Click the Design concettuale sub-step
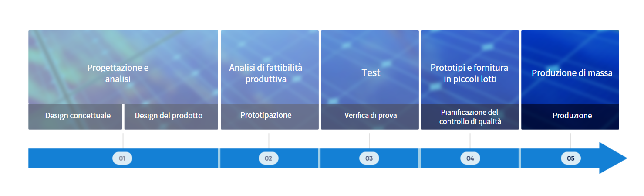The height and width of the screenshot is (196, 644). (78, 116)
